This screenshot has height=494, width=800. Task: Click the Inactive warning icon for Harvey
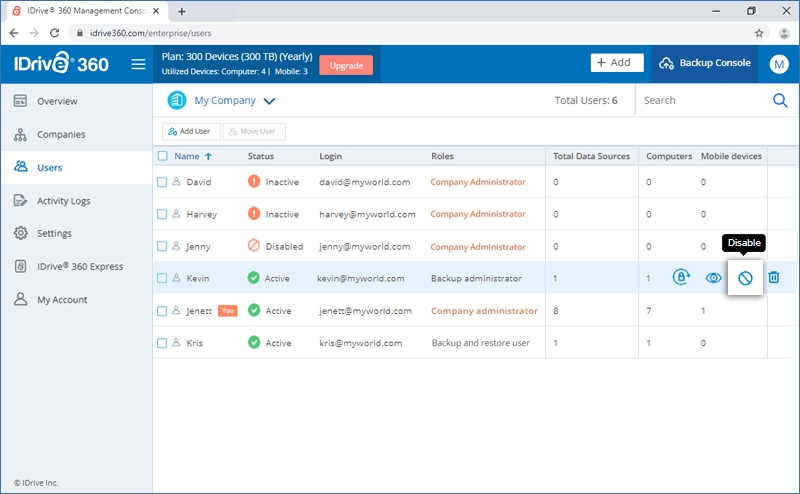pos(254,213)
